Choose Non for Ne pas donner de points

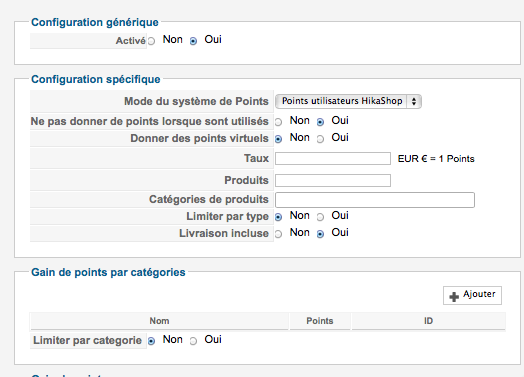[278, 122]
